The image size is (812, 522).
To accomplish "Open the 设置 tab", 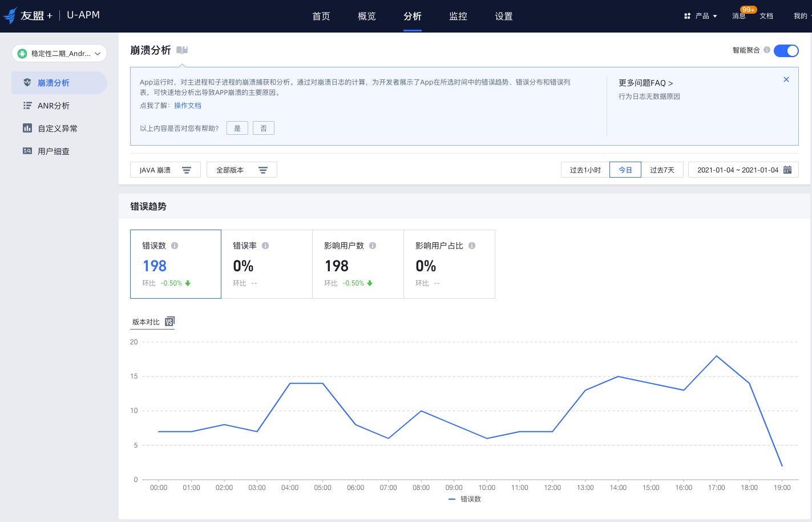I will (x=504, y=16).
